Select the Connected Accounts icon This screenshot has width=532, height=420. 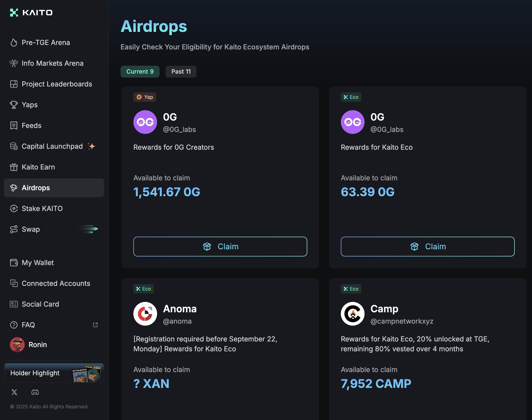pyautogui.click(x=14, y=283)
